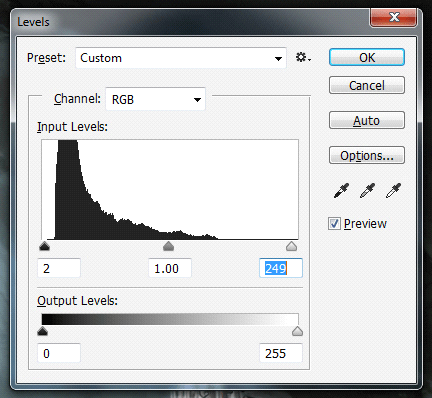Open the Preset dropdown showing Custom
This screenshot has height=398, width=432.
coord(181,58)
